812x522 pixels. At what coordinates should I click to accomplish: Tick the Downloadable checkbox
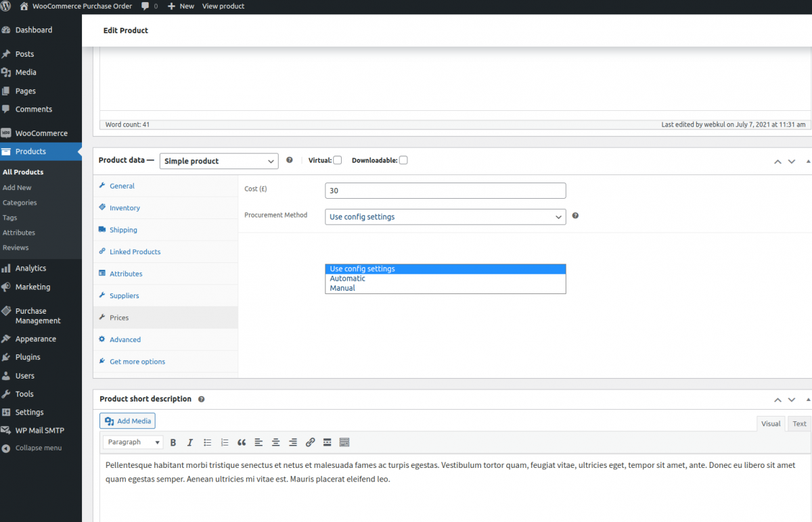403,160
